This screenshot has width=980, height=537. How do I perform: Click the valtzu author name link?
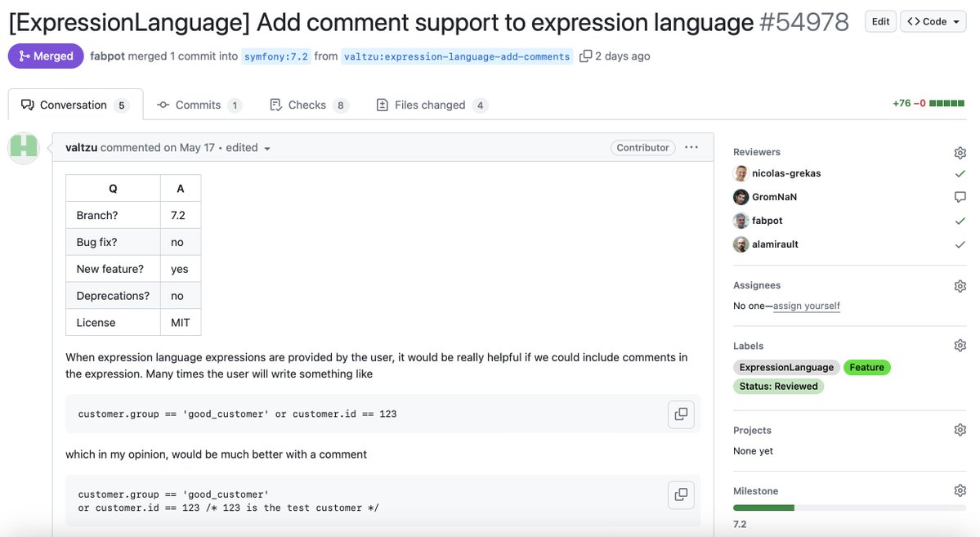point(81,148)
